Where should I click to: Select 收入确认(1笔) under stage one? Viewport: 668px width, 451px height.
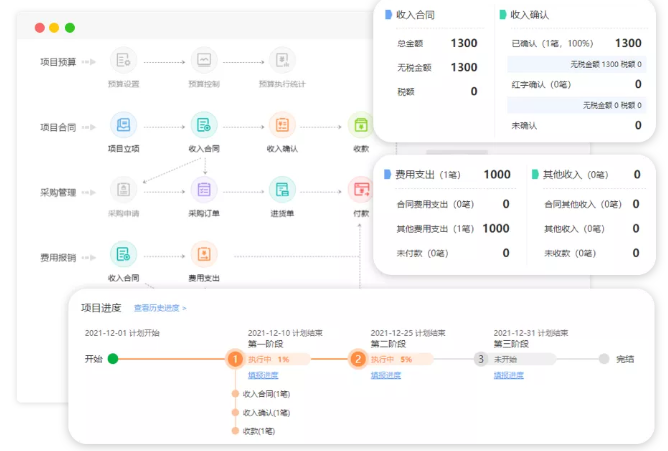click(x=266, y=413)
